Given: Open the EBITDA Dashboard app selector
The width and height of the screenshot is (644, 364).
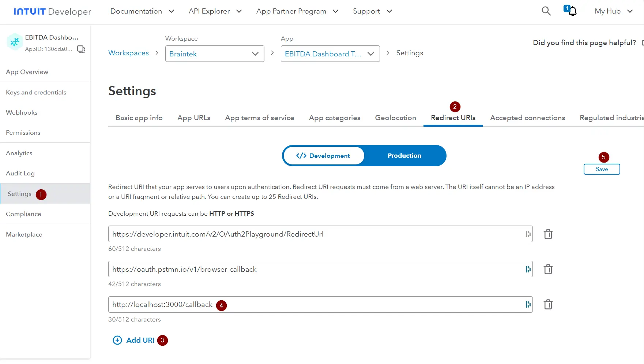Looking at the screenshot, I should tap(330, 54).
